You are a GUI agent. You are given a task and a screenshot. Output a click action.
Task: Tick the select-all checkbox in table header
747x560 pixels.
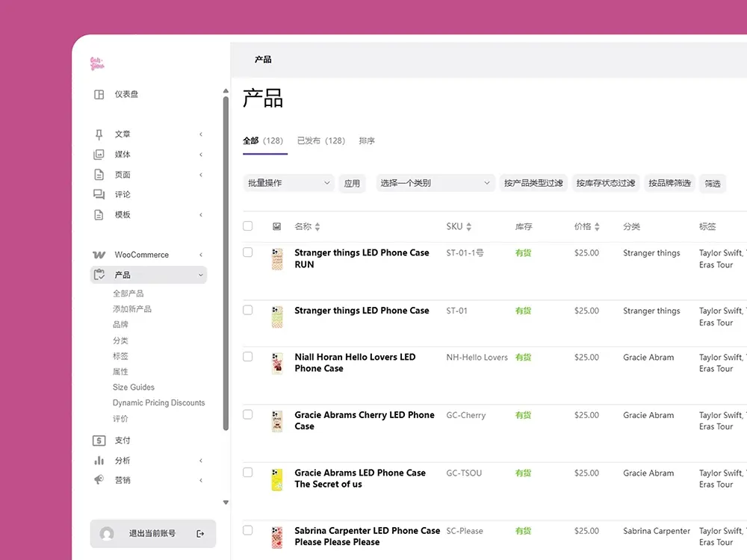(x=248, y=226)
